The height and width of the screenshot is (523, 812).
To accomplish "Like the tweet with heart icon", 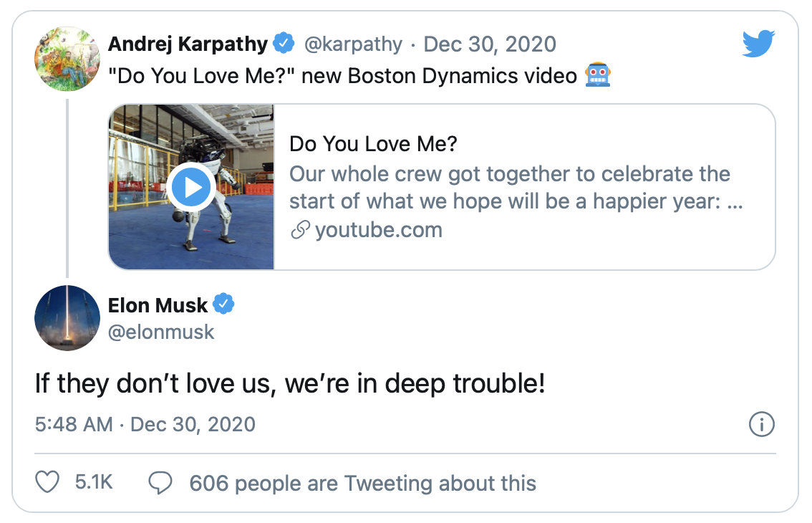I will click(x=47, y=483).
